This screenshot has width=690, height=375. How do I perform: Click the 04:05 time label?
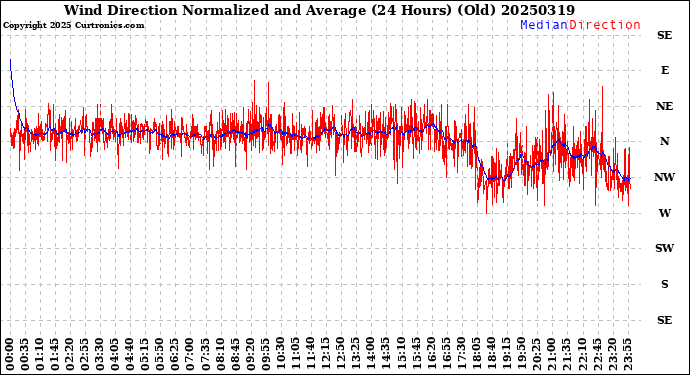coord(115,354)
